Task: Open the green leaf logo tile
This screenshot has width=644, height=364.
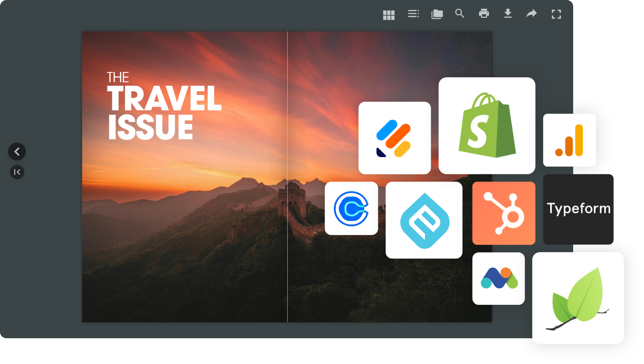Action: 578,298
